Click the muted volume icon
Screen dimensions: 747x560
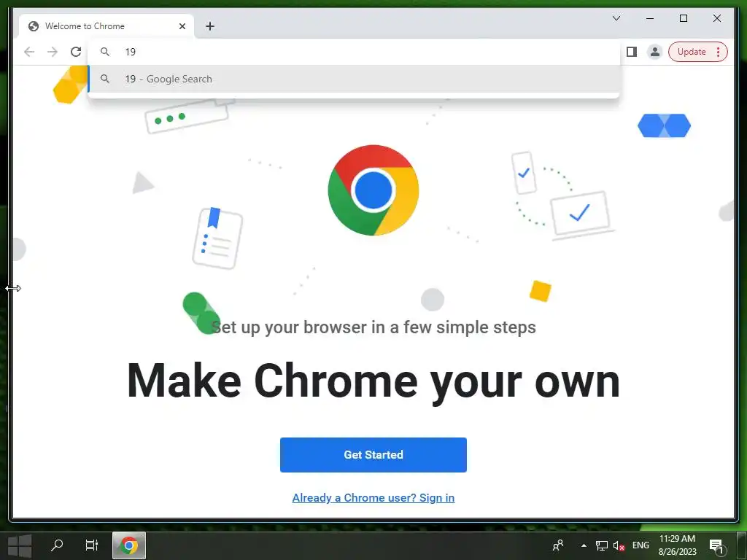619,545
